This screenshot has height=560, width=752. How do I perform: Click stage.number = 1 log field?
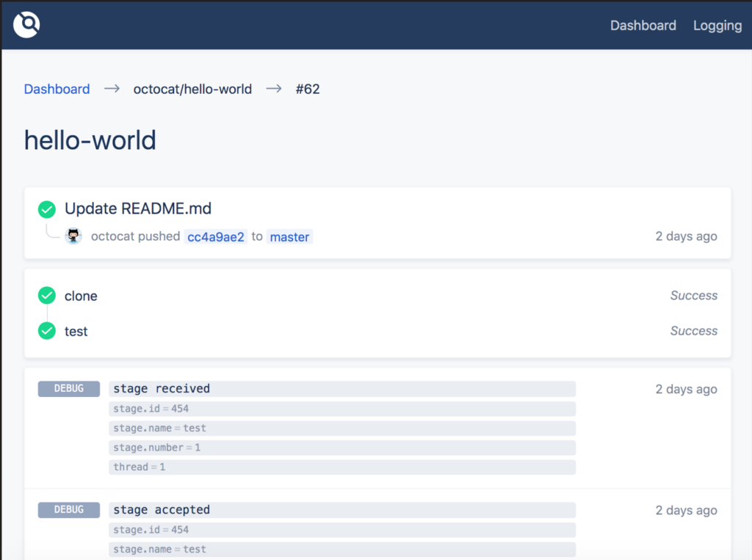click(x=342, y=448)
